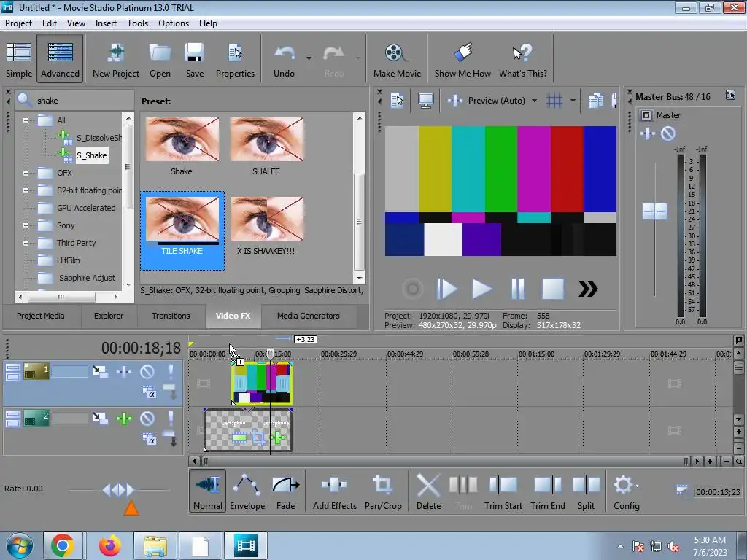Mute video track 1
This screenshot has height=560, width=747.
coord(147,371)
